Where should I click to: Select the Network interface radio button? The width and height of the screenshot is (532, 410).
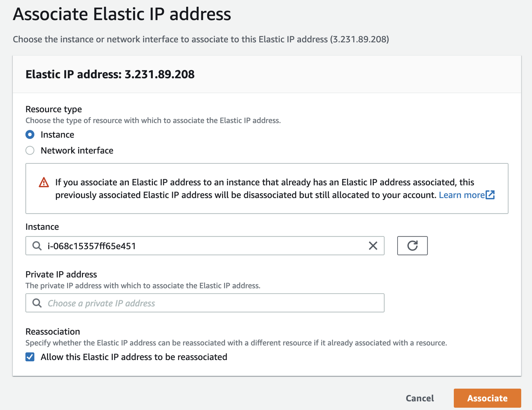click(30, 151)
